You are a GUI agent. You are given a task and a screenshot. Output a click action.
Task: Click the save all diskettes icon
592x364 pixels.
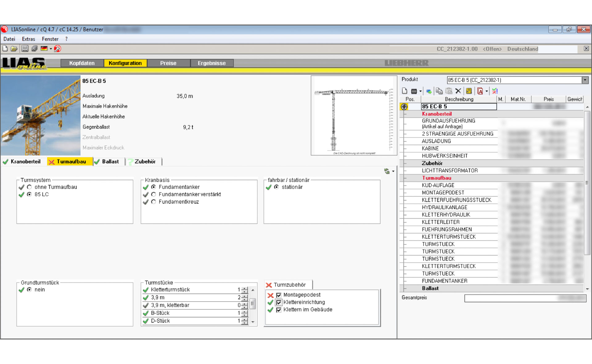[34, 49]
